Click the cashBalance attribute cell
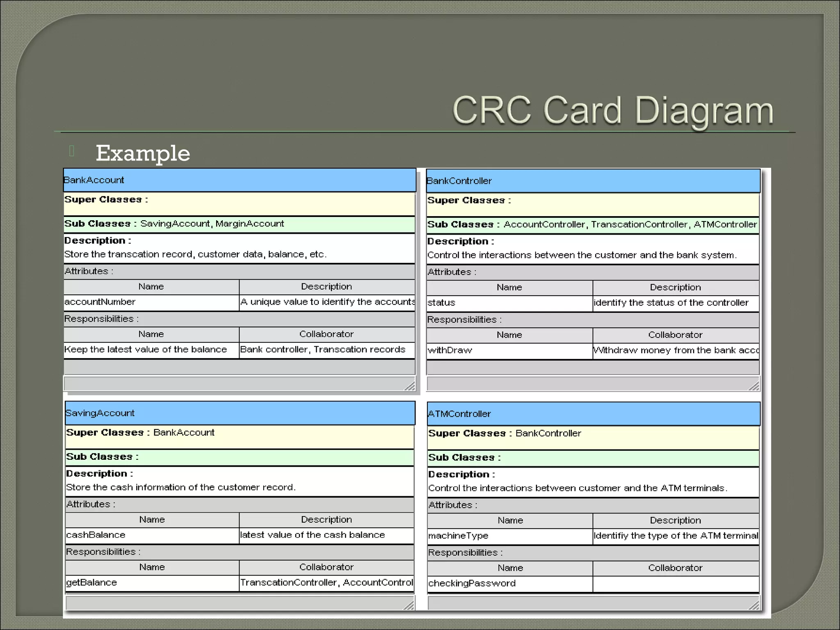840x630 pixels. pyautogui.click(x=152, y=535)
